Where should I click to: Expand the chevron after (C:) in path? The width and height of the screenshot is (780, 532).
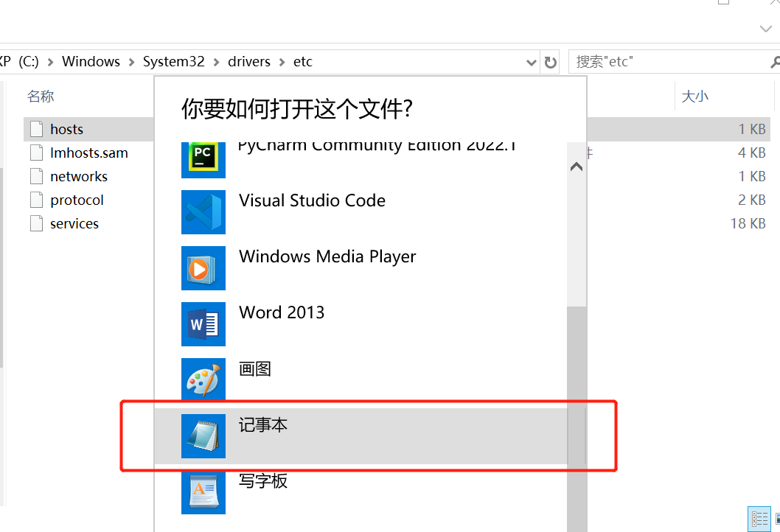tap(50, 62)
